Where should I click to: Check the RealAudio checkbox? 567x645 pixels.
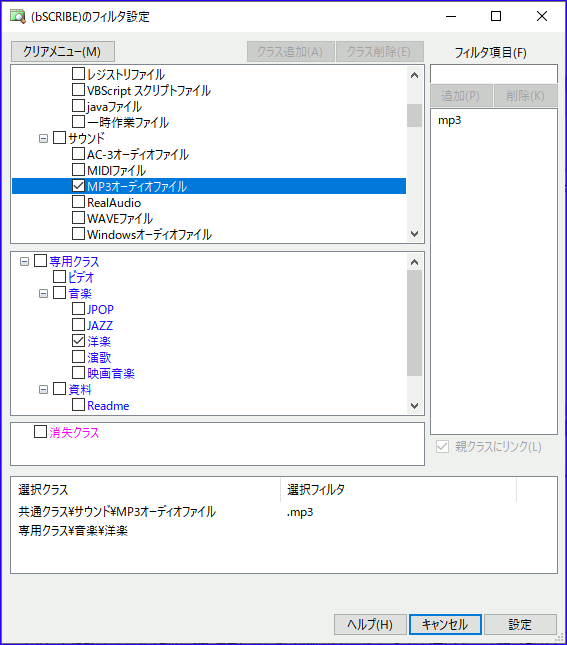click(x=78, y=202)
